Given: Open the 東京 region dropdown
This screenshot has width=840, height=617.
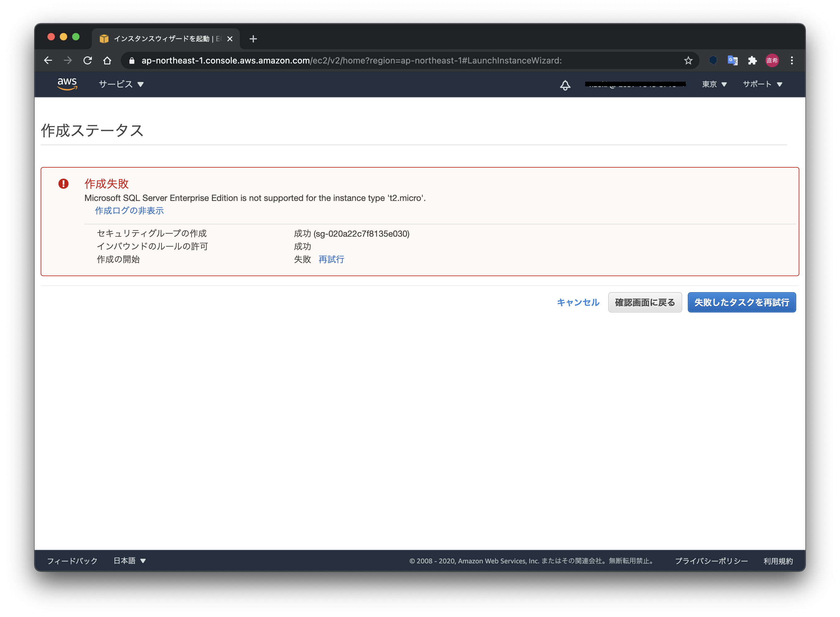Looking at the screenshot, I should (x=714, y=84).
